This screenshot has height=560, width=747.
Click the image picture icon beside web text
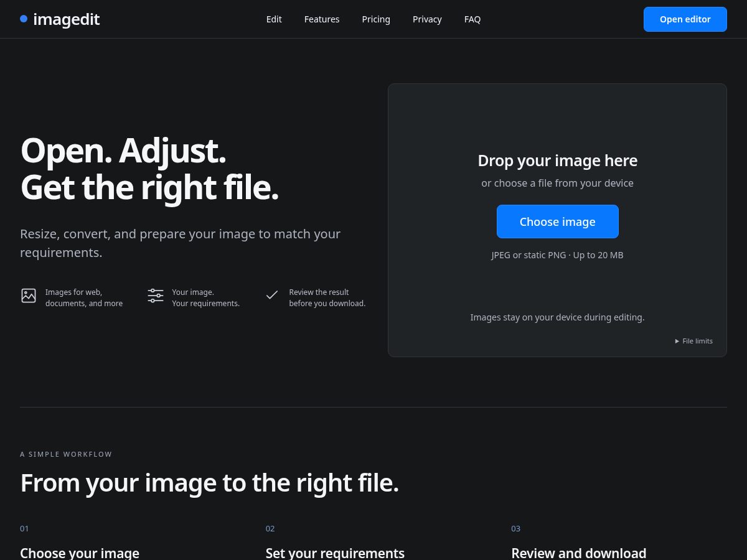29,296
